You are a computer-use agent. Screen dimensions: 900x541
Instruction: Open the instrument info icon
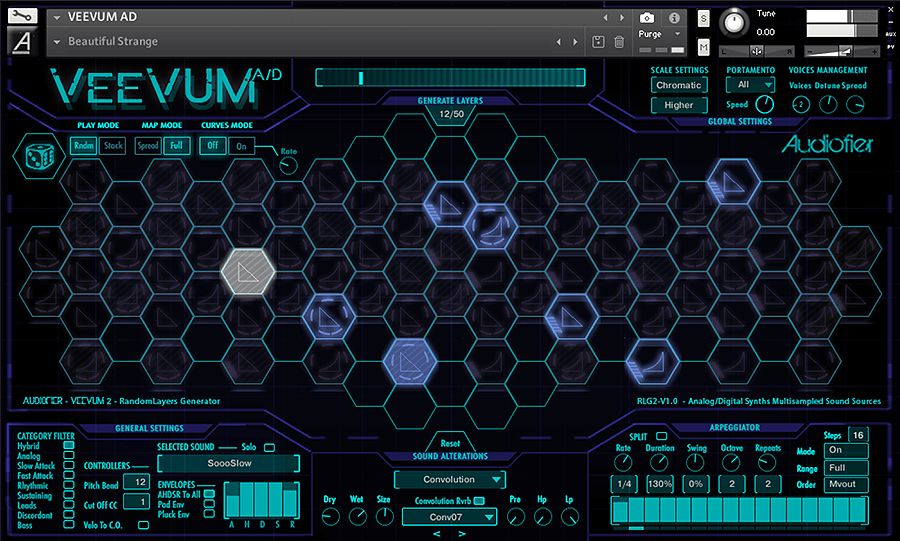point(674,18)
